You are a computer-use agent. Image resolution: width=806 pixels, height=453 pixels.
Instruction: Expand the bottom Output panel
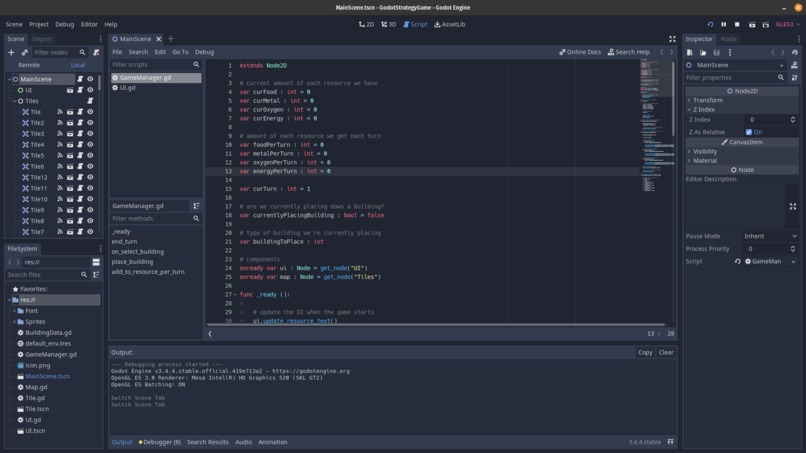(670, 442)
